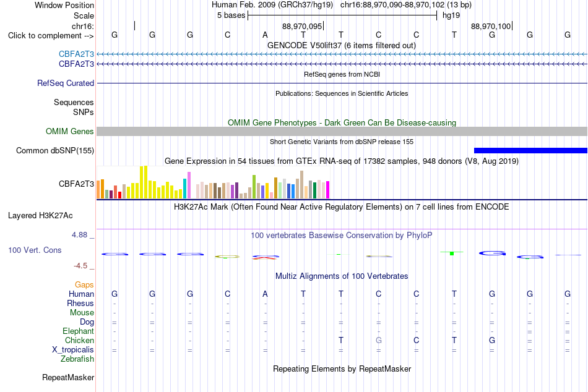Select the X_tropicalis species label
588x392 pixels.
tap(73, 350)
